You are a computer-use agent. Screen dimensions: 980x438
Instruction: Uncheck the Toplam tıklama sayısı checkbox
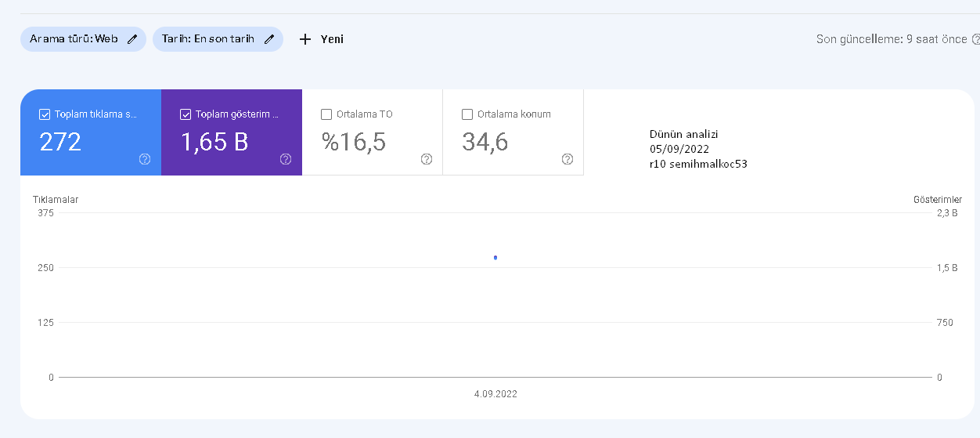pyautogui.click(x=45, y=114)
